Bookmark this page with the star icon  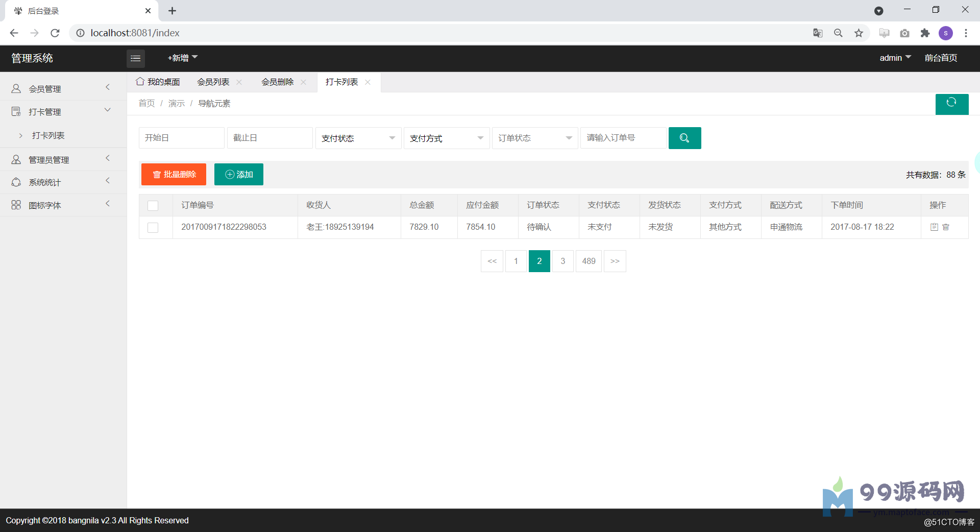(x=859, y=33)
